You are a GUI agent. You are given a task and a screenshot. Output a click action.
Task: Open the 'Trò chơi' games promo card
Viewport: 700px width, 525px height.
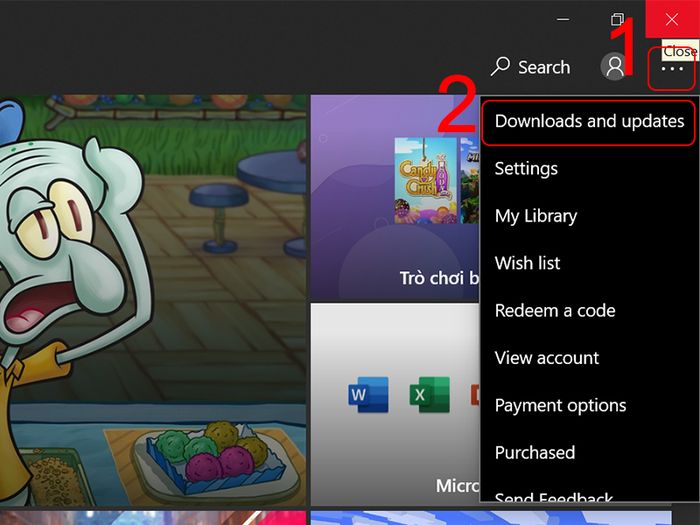395,197
